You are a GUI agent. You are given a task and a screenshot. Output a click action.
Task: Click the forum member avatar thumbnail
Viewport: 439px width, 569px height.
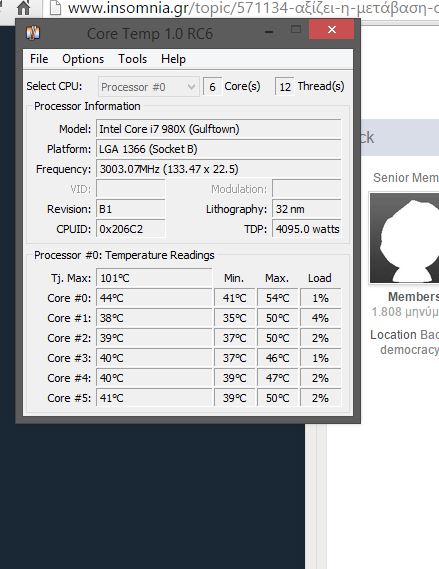pyautogui.click(x=404, y=238)
